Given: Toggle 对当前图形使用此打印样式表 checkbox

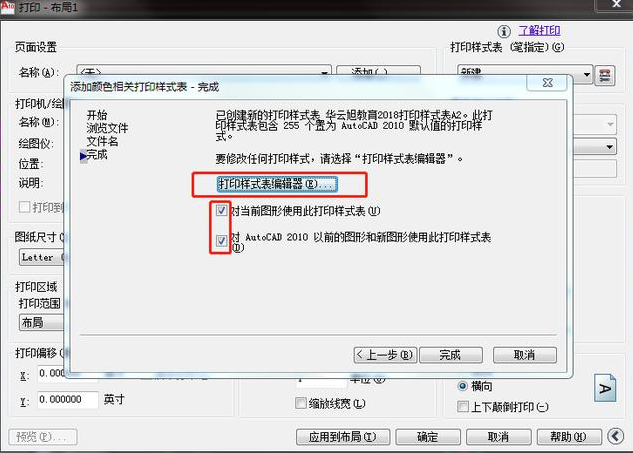Looking at the screenshot, I should point(221,210).
